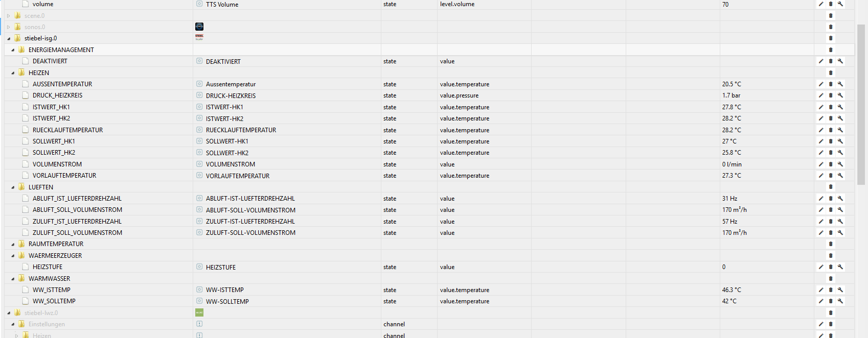Open wrench settings for ISTWERT_HK2

coord(840,118)
